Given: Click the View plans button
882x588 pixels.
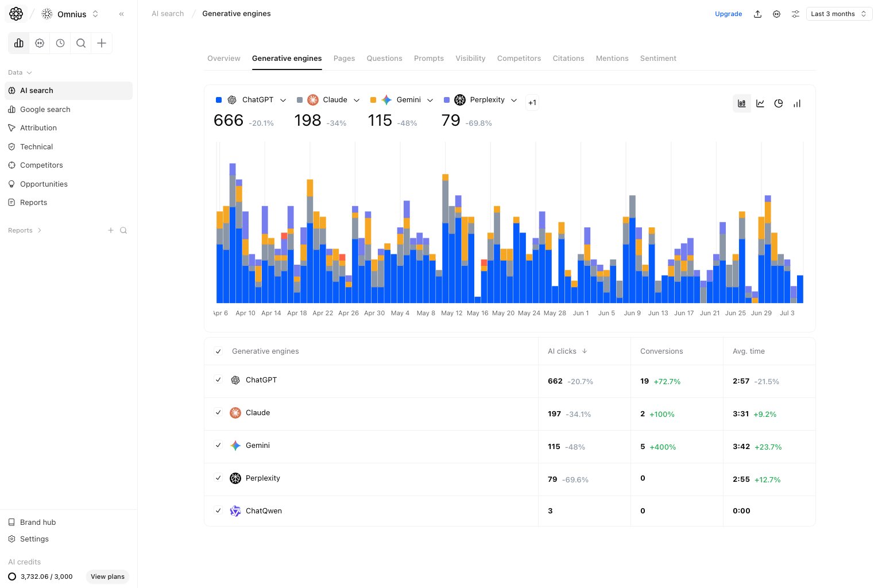Looking at the screenshot, I should [x=107, y=577].
